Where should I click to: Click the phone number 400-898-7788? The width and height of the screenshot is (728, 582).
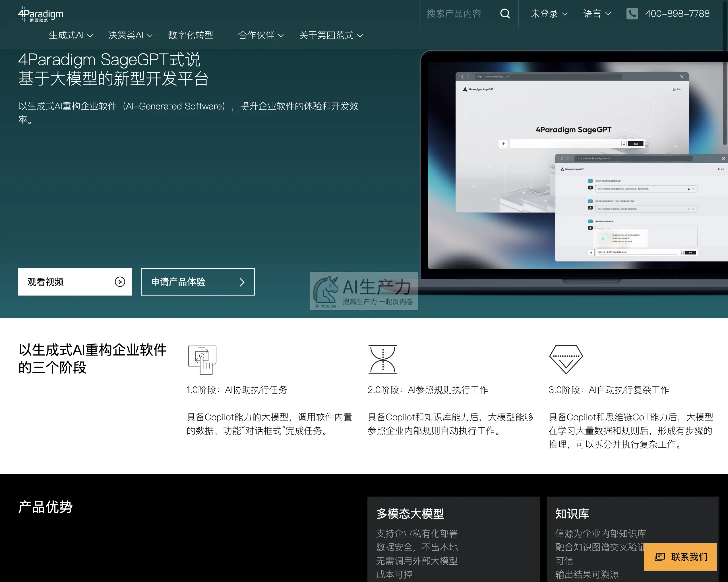click(677, 14)
